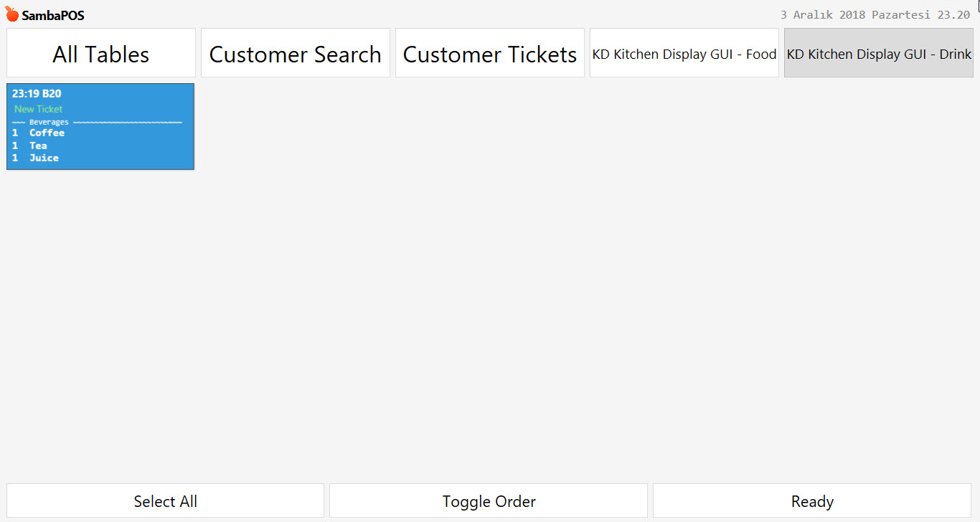
Task: Click the SambaPOS apple logo icon
Action: (x=12, y=14)
